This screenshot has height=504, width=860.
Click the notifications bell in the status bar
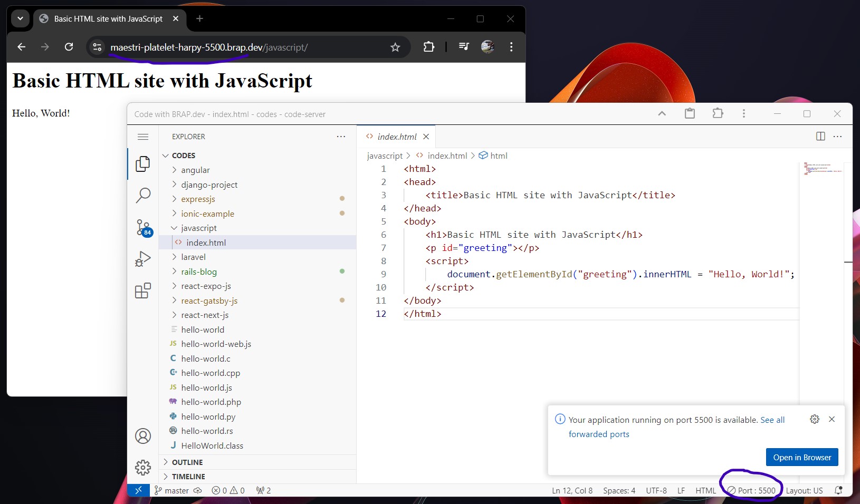(x=838, y=490)
